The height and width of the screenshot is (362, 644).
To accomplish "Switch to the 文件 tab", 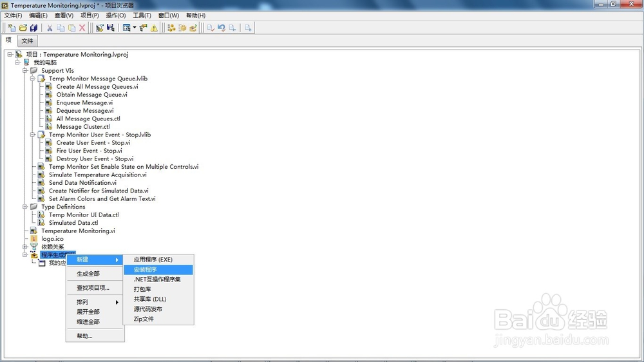I will (27, 41).
